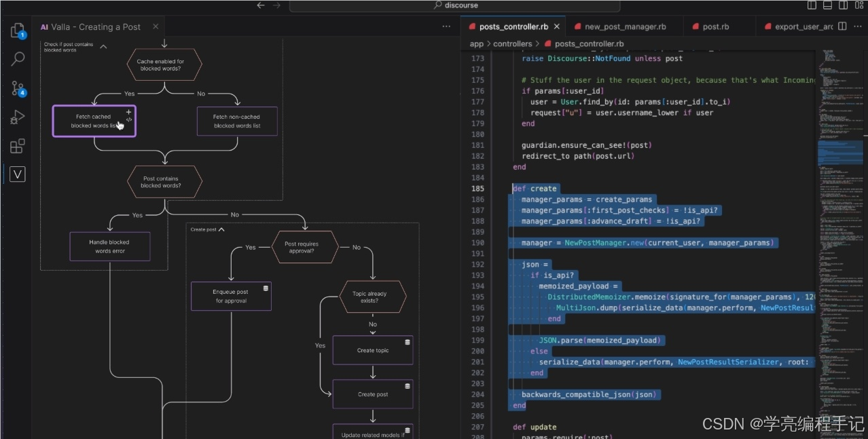Click the 'controllers' breadcrumb segment
The width and height of the screenshot is (868, 439).
pyautogui.click(x=513, y=43)
